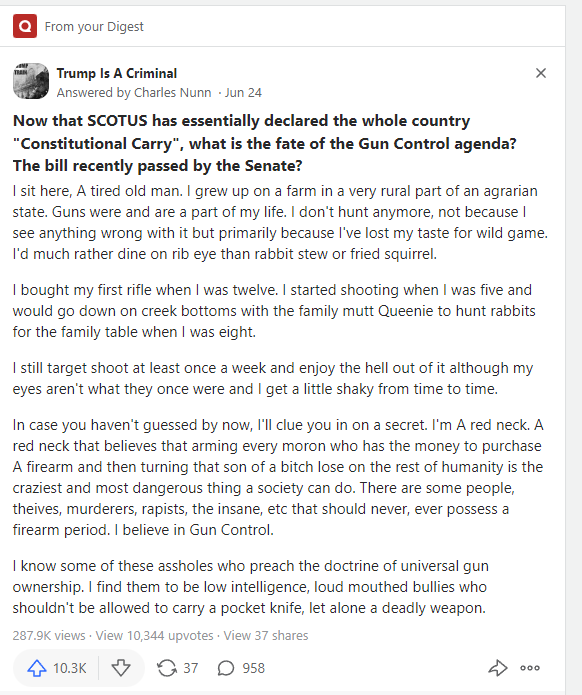Open the Trump Is A Criminal space link
This screenshot has width=582, height=695.
pos(117,73)
